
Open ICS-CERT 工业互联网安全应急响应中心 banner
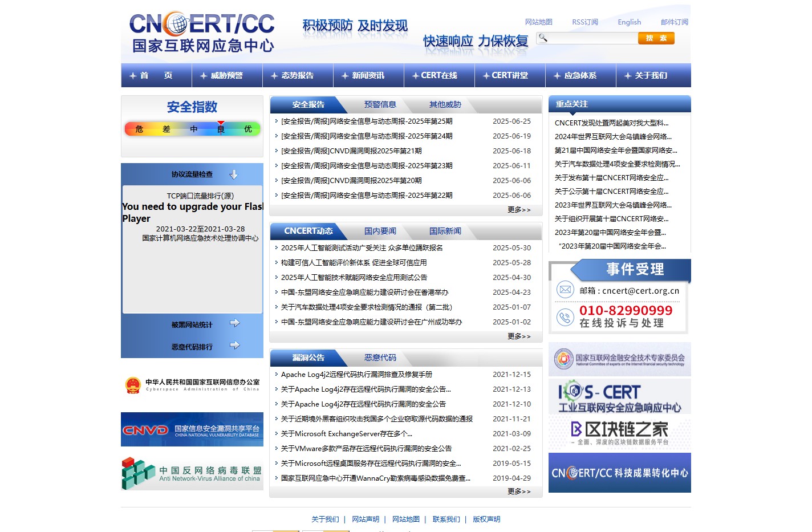click(x=620, y=397)
